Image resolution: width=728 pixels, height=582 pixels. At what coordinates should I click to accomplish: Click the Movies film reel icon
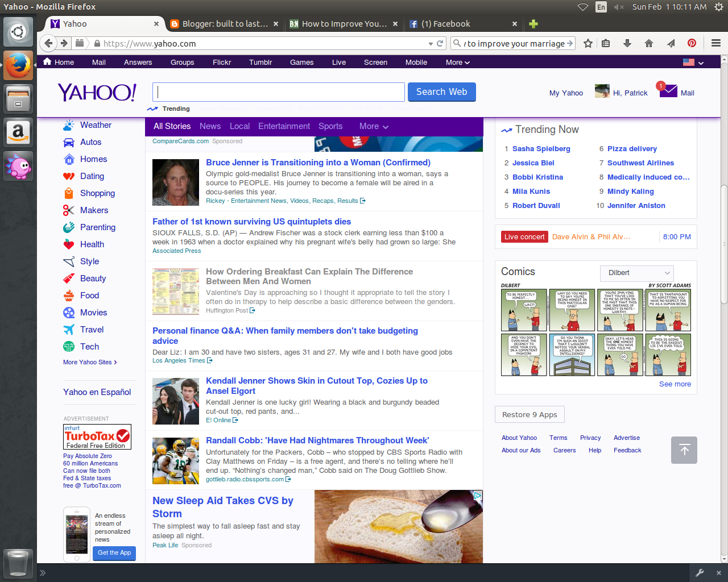(x=69, y=313)
